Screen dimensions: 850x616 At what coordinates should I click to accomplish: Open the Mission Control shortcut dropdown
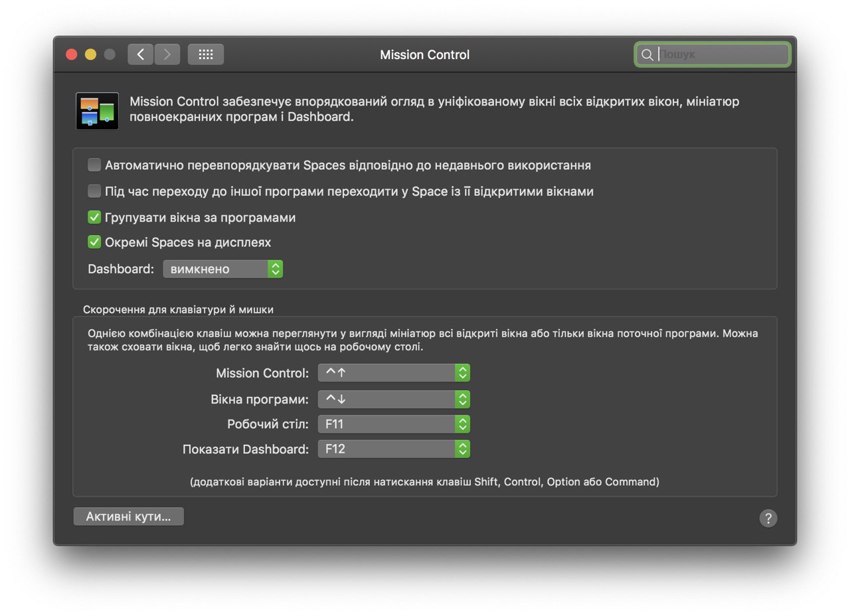pyautogui.click(x=394, y=373)
